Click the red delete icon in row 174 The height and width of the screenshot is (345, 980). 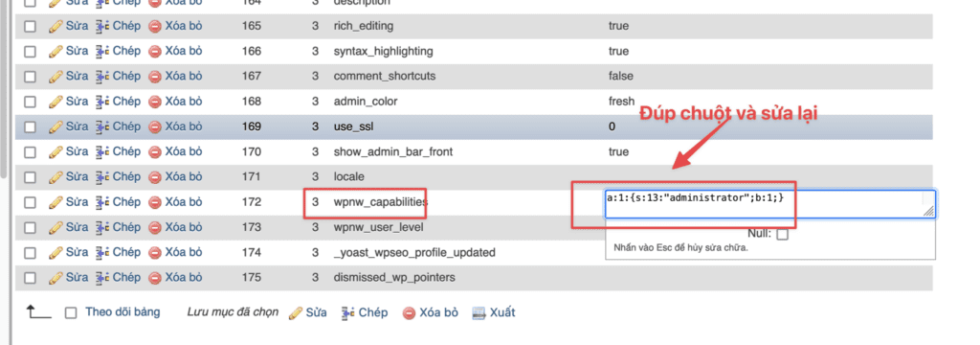click(155, 253)
